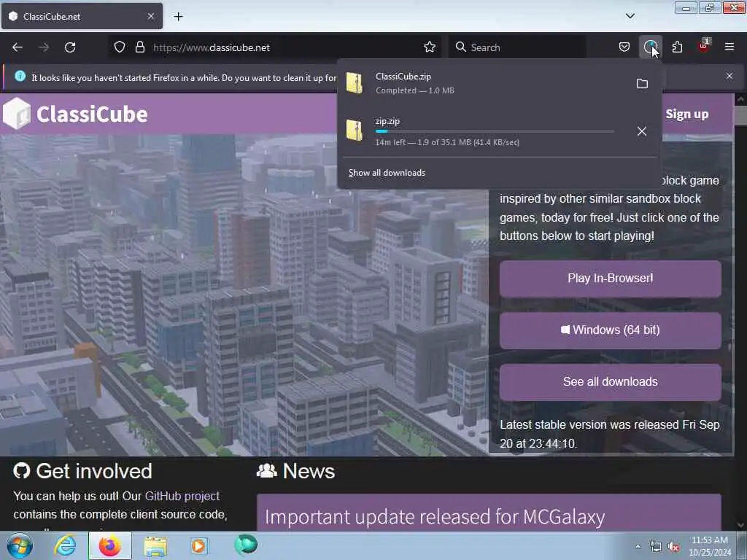This screenshot has height=560, width=747.
Task: Select the ClassiCube.net tab
Action: tap(82, 16)
